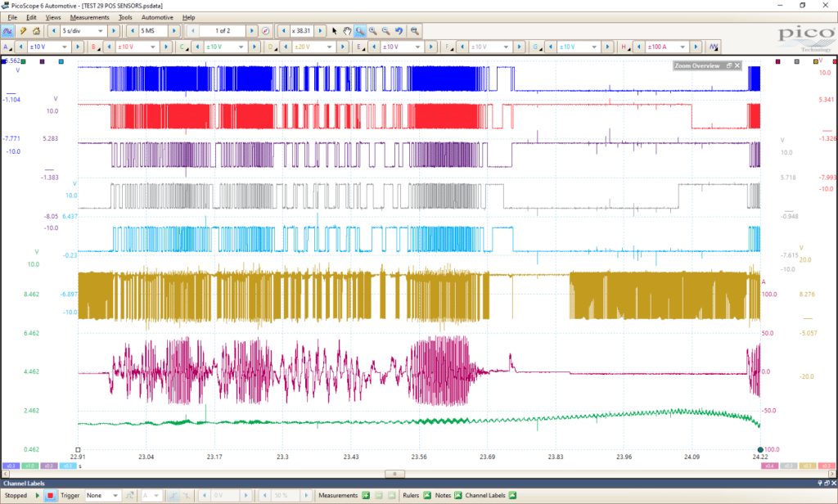This screenshot has width=838, height=504.
Task: Click the undo zoom icon
Action: 399,31
